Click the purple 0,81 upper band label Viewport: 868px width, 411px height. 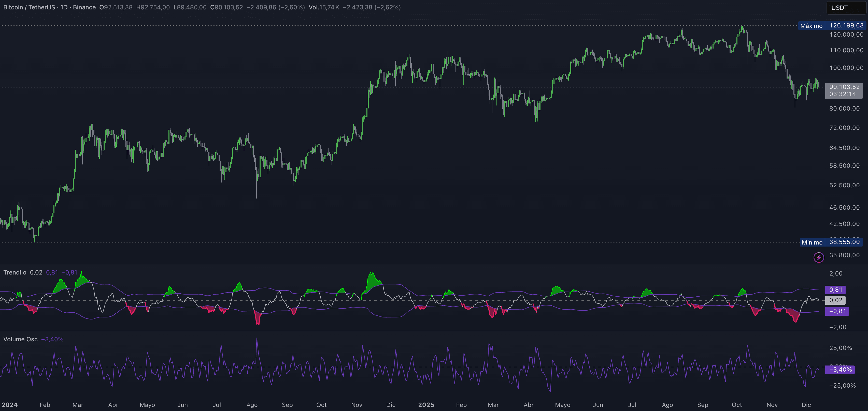coord(835,290)
